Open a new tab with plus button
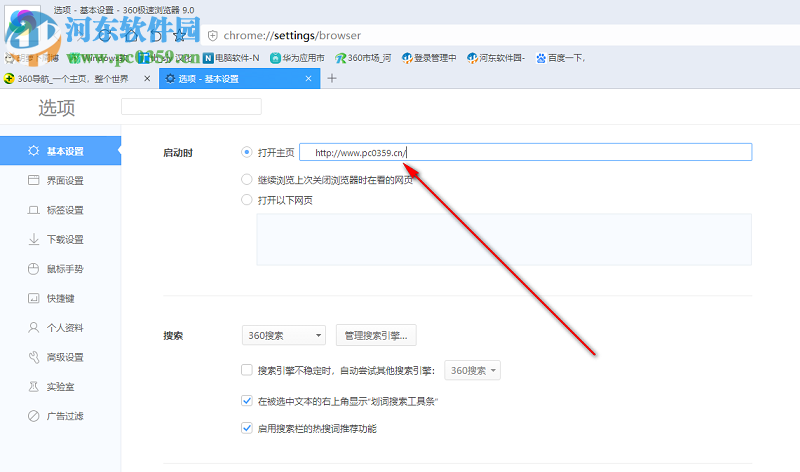 point(332,78)
